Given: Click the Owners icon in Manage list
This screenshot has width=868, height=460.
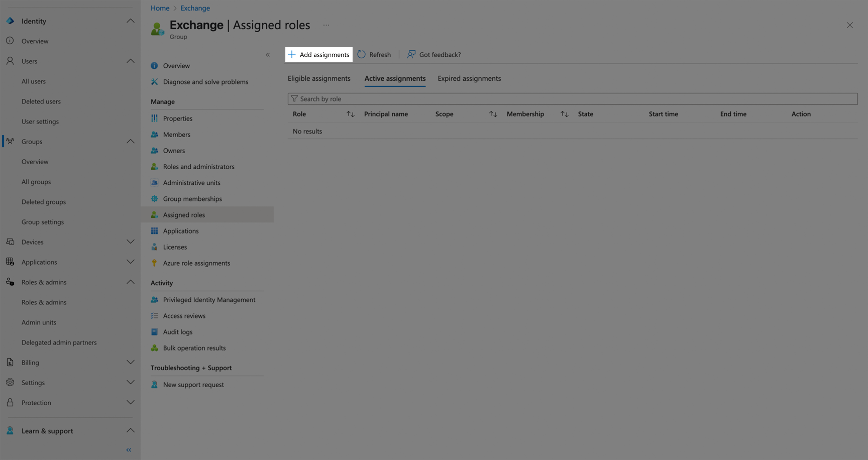Looking at the screenshot, I should 154,150.
